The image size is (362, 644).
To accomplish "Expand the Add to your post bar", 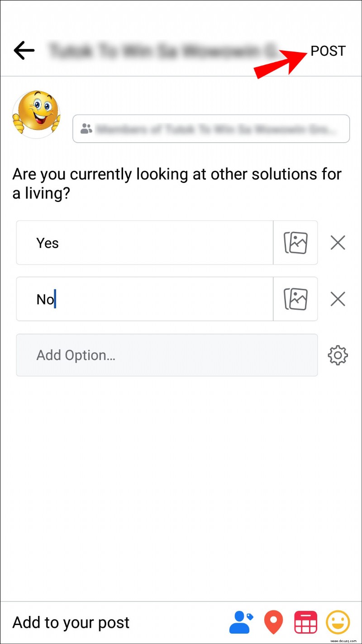I will [x=181, y=623].
